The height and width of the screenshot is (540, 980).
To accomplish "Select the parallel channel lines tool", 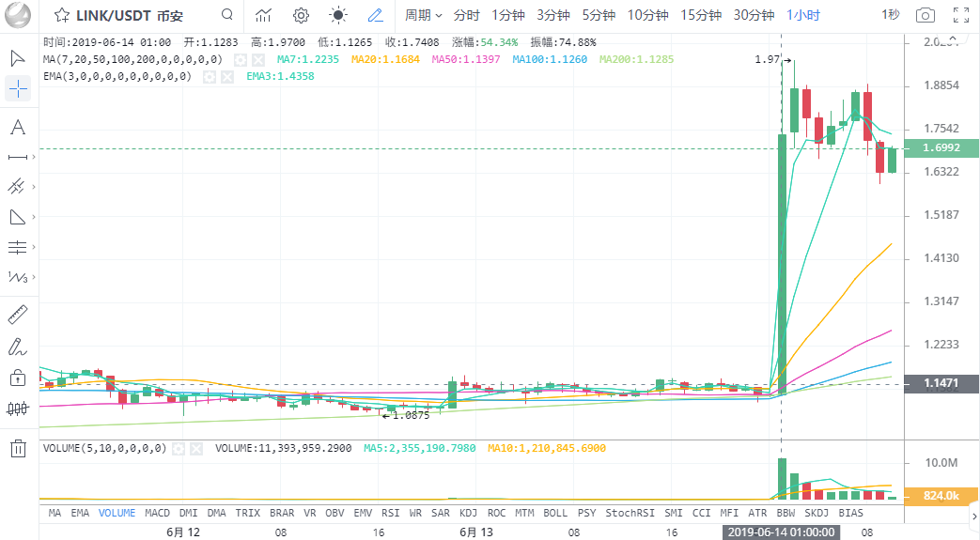I will click(17, 186).
